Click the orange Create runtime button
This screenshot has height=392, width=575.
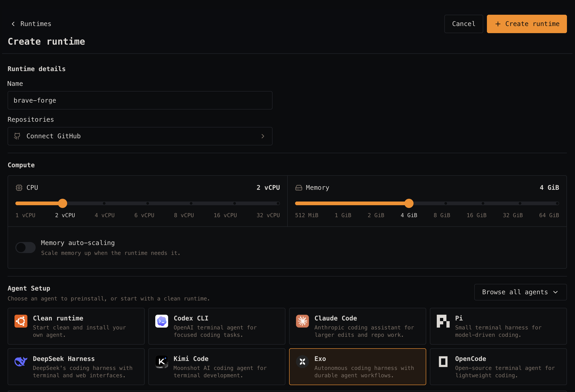click(x=526, y=24)
